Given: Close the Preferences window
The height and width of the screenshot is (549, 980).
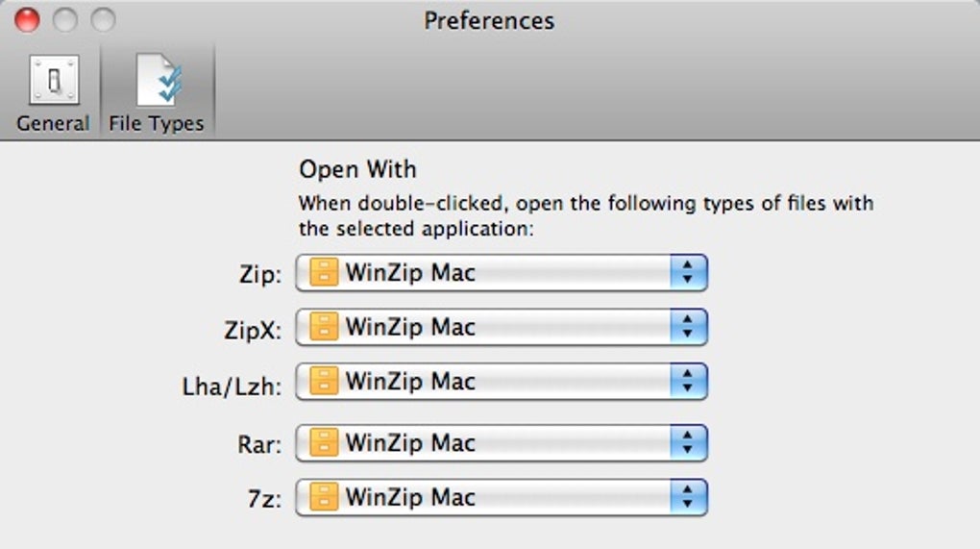Looking at the screenshot, I should (x=27, y=19).
